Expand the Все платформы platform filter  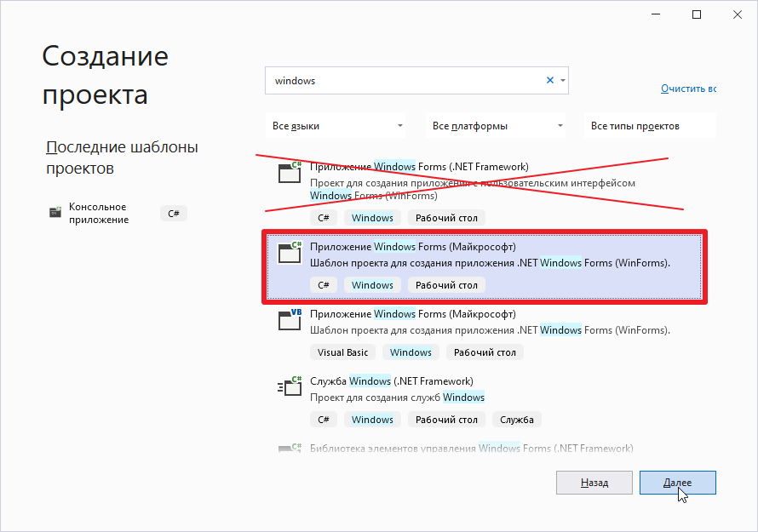point(497,126)
